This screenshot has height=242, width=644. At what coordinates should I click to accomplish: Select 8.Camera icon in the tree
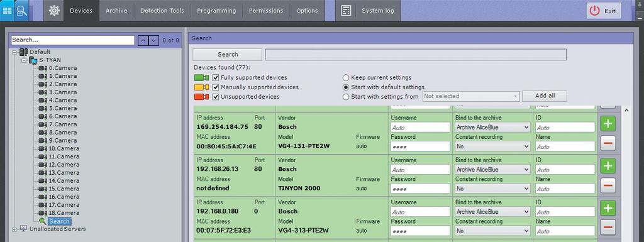pos(43,133)
